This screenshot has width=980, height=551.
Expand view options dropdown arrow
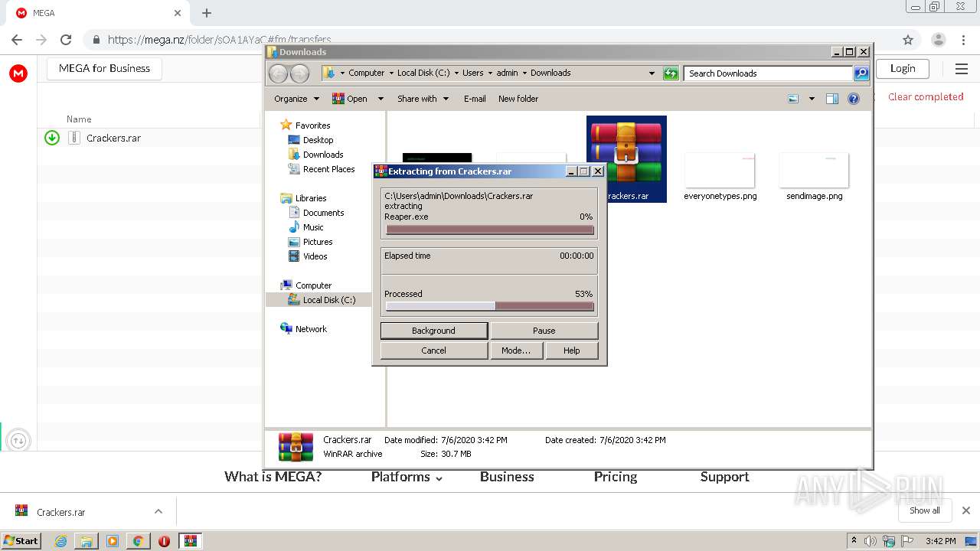click(812, 99)
